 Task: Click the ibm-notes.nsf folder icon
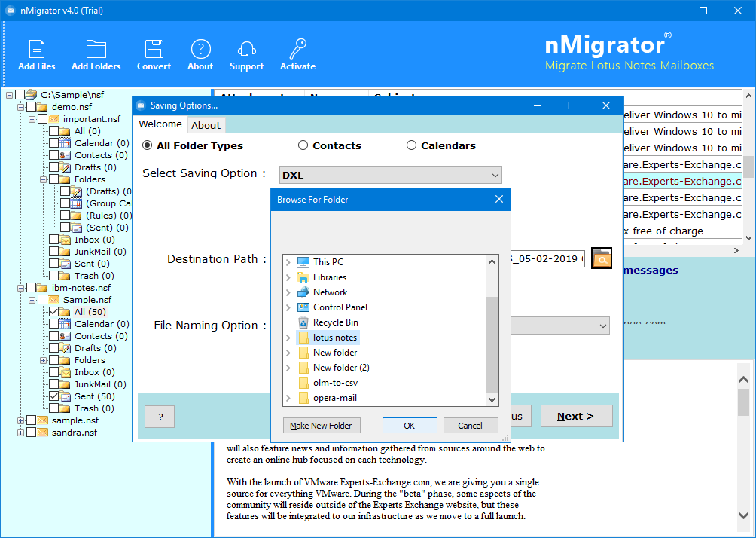click(42, 288)
